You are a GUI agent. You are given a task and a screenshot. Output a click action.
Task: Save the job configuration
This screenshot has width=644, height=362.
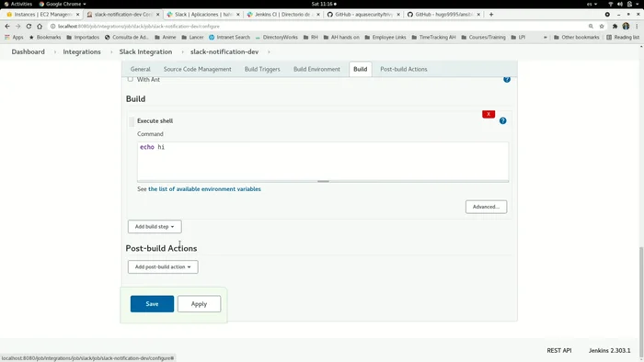tap(152, 304)
